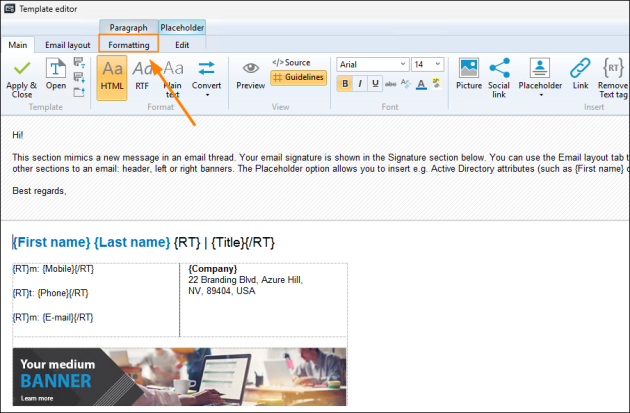Click the {First name} placeholder in signature
Image resolution: width=630 pixels, height=413 pixels.
coord(51,242)
